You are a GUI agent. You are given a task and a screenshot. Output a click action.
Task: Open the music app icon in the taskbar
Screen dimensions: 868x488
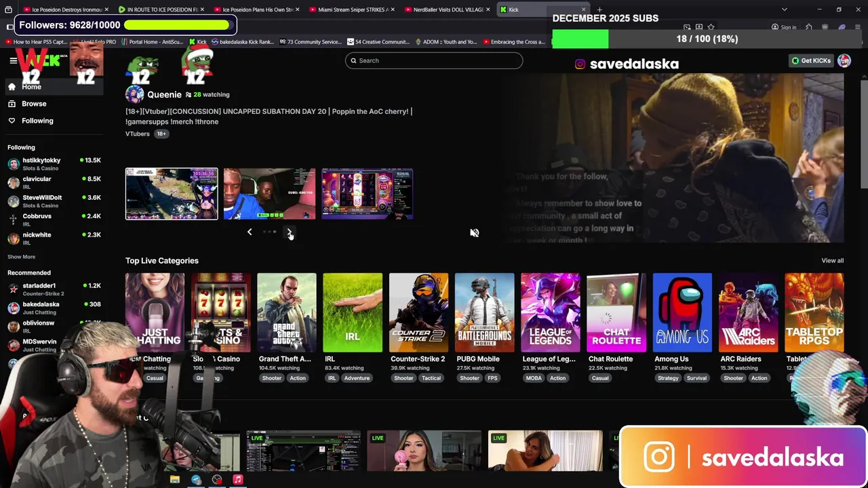coord(238,480)
